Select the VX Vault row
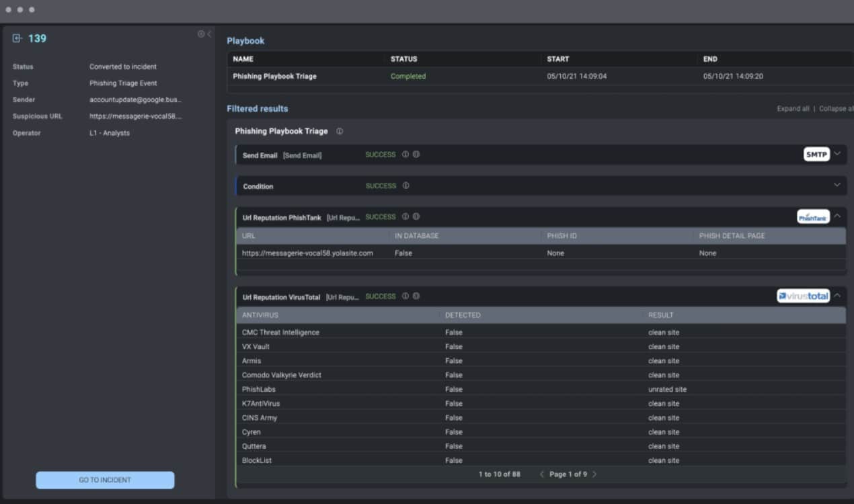The height and width of the screenshot is (504, 854). coord(541,347)
